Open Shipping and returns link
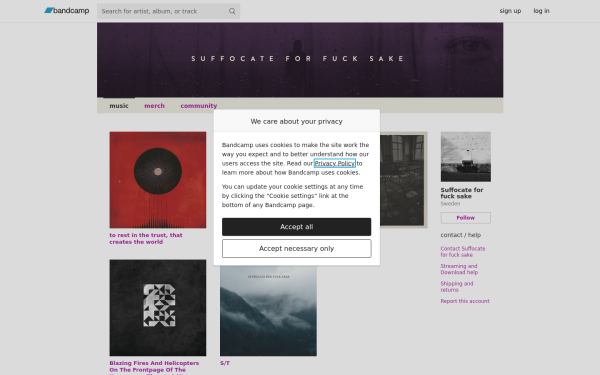The image size is (600, 375). tap(457, 287)
